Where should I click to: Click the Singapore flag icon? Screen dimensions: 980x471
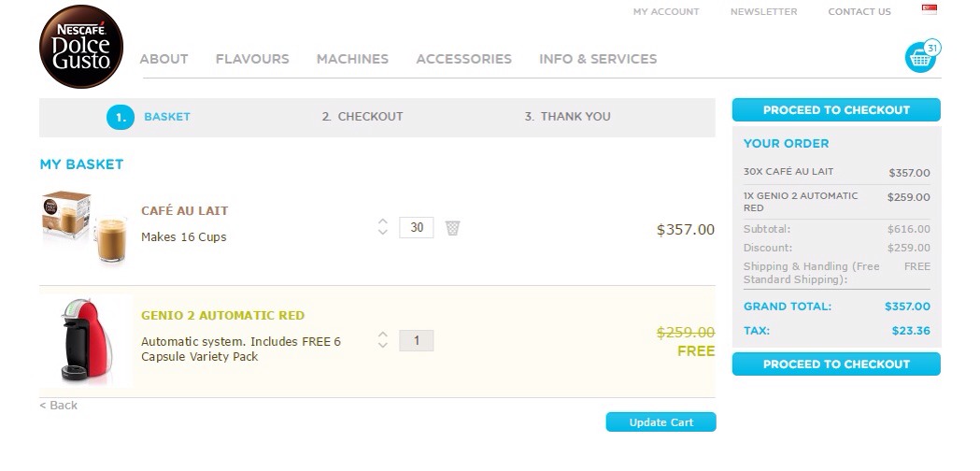coord(929,10)
